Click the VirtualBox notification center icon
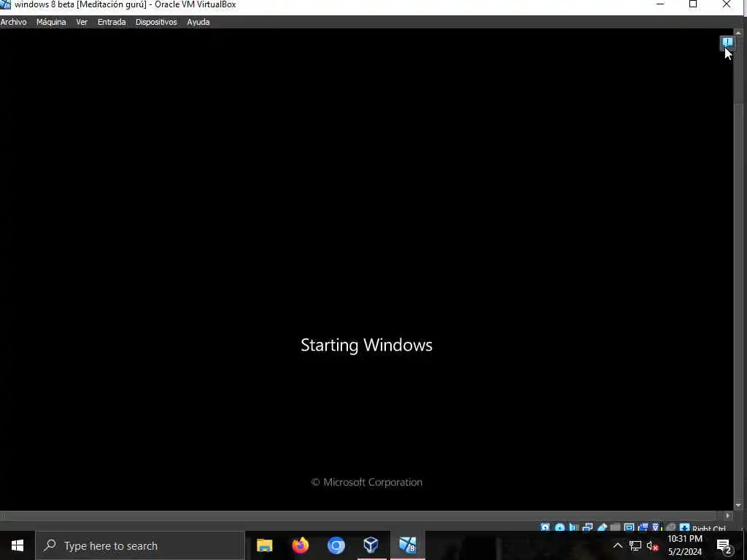This screenshot has width=747, height=560. [727, 43]
